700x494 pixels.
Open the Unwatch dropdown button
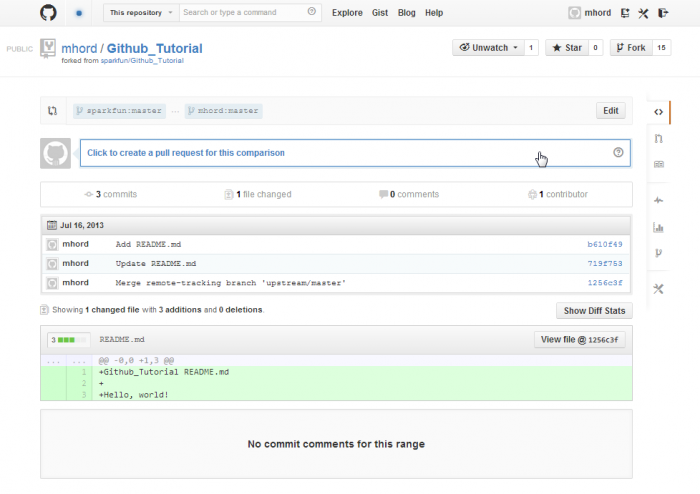(x=488, y=48)
